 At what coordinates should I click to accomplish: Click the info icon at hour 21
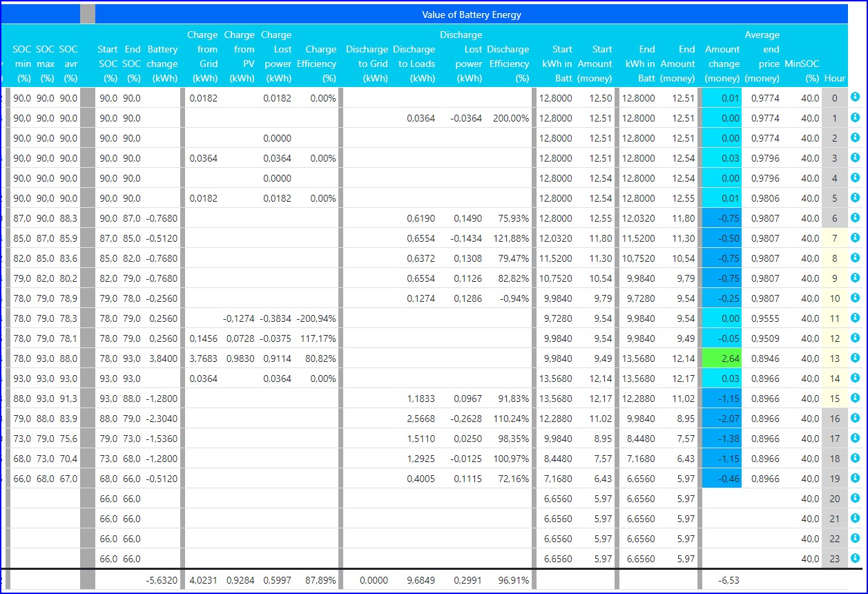click(x=855, y=518)
